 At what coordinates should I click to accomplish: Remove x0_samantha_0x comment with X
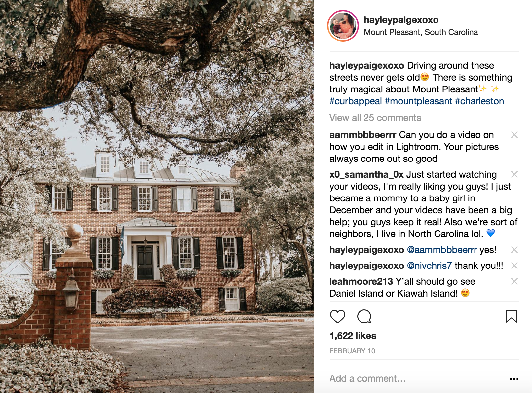[x=514, y=174]
